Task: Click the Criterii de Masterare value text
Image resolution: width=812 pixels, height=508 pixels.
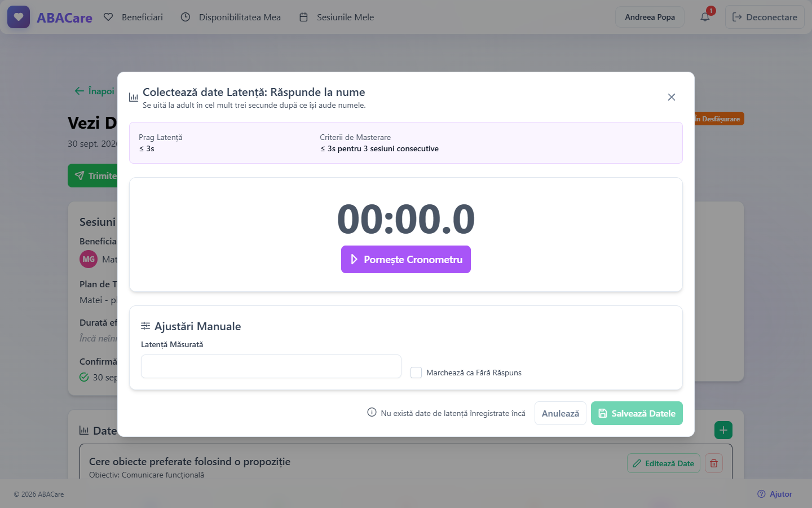Action: (379, 149)
